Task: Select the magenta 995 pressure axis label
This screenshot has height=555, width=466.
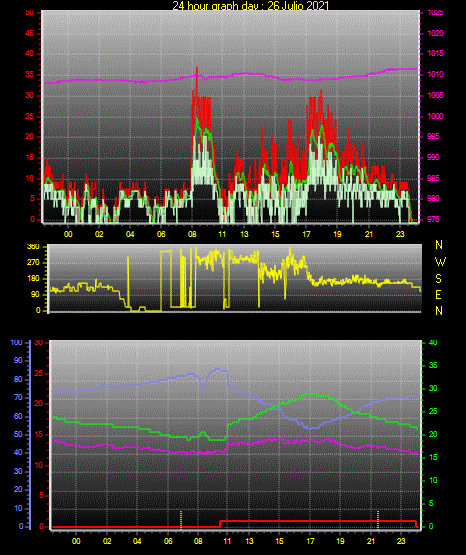Action: tap(433, 136)
